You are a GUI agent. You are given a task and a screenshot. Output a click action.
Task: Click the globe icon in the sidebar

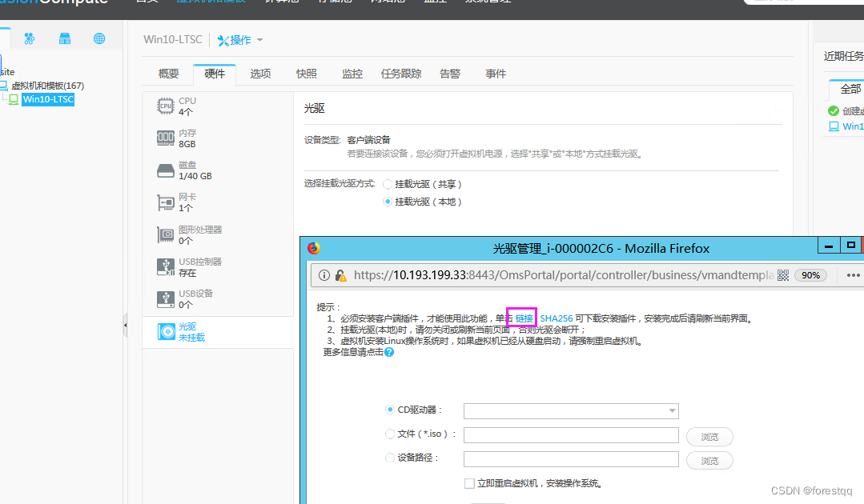click(x=98, y=38)
